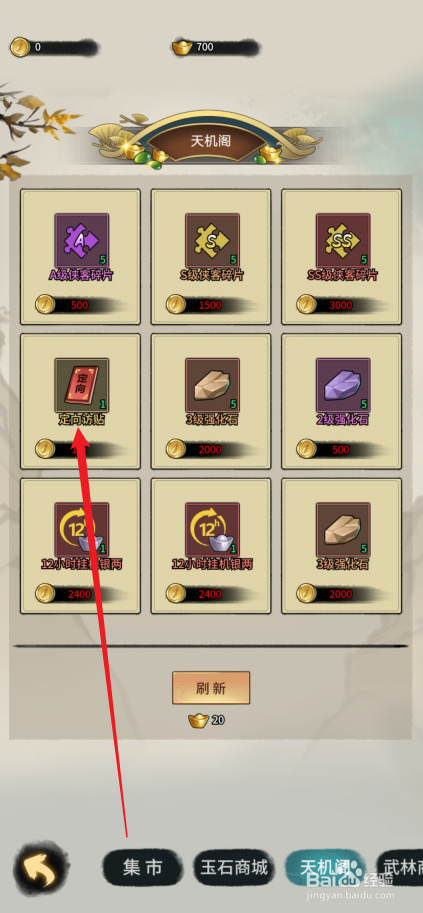Screen dimensions: 423x913
Task: Select the SS级侠客碎片 puzzle icon
Action: (x=343, y=240)
